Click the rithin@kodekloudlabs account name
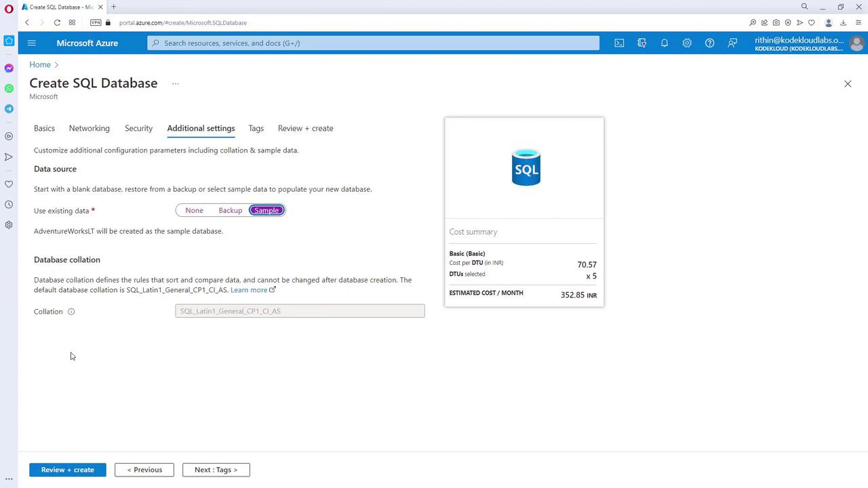The image size is (868, 488). [x=800, y=40]
